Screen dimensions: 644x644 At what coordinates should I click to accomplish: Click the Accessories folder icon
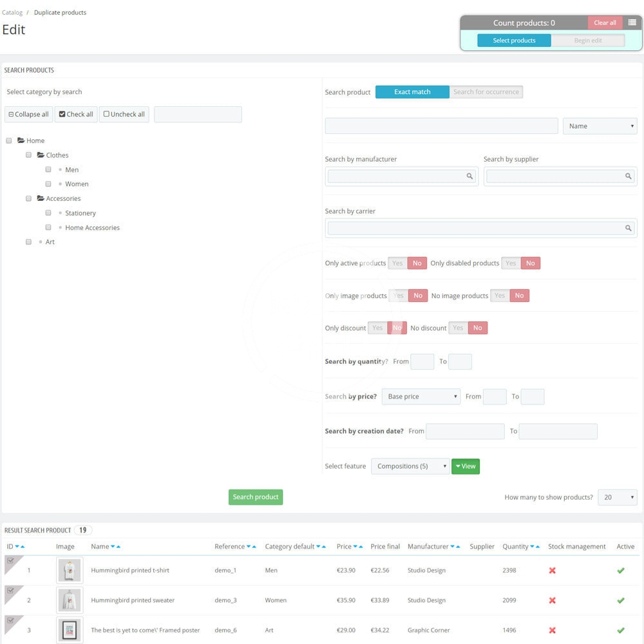(x=41, y=198)
